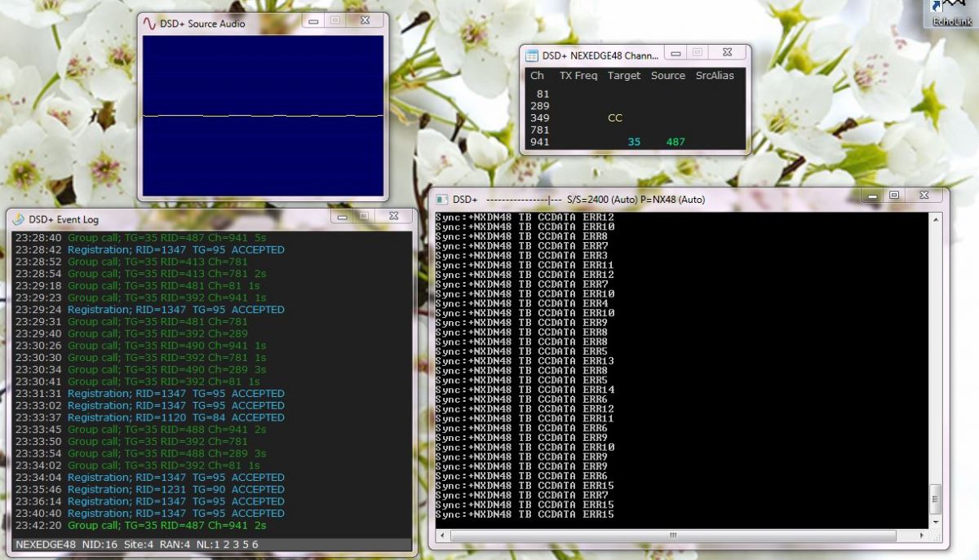The width and height of the screenshot is (979, 560).
Task: Click the DSD+ Source Audio waveform title icon
Action: (148, 23)
